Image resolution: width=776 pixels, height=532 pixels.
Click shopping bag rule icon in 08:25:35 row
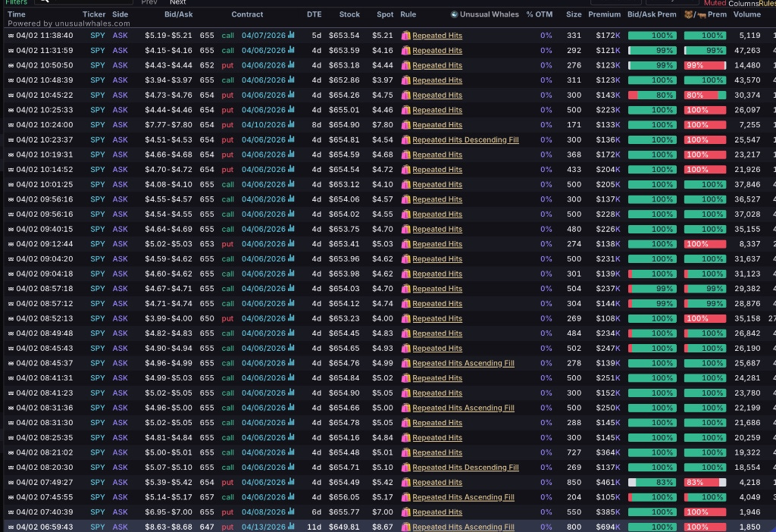pos(406,437)
